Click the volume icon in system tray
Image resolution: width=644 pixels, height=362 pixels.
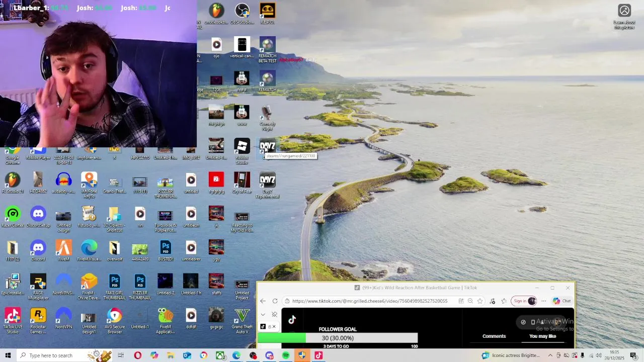point(599,355)
